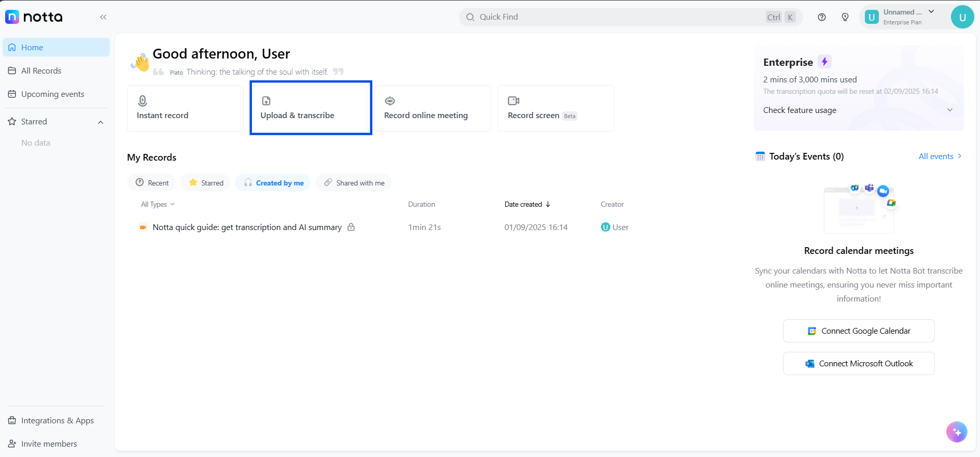Click the Enterprise lightning bolt icon

824,62
